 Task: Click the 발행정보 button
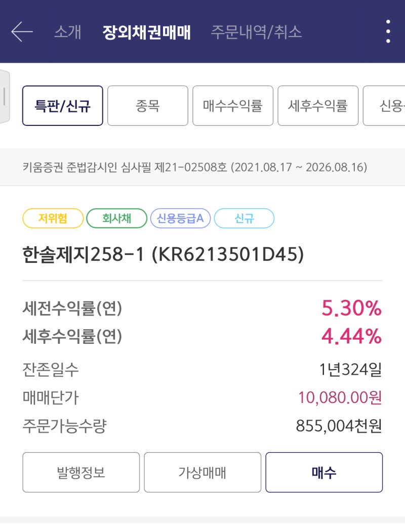point(81,472)
